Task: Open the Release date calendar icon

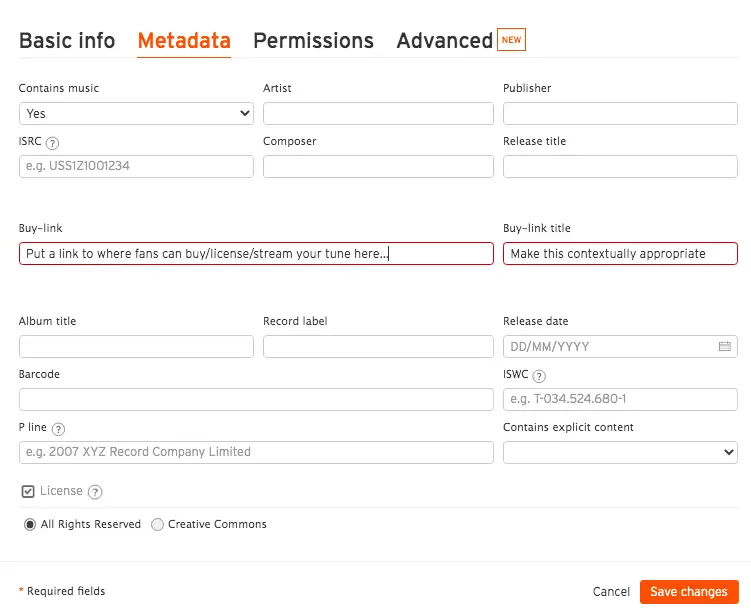Action: coord(725,347)
